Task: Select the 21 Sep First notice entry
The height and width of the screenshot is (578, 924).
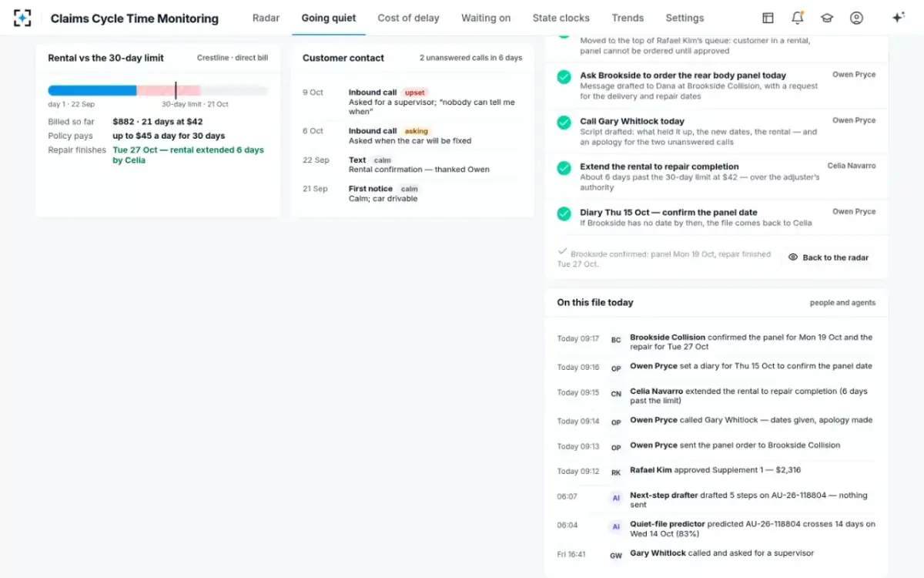Action: (412, 193)
